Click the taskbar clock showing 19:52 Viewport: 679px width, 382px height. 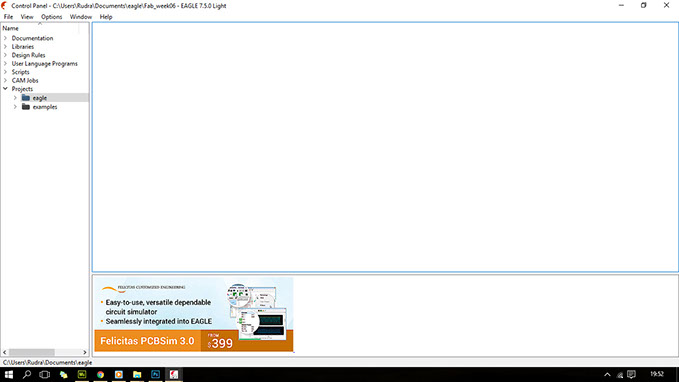click(657, 374)
